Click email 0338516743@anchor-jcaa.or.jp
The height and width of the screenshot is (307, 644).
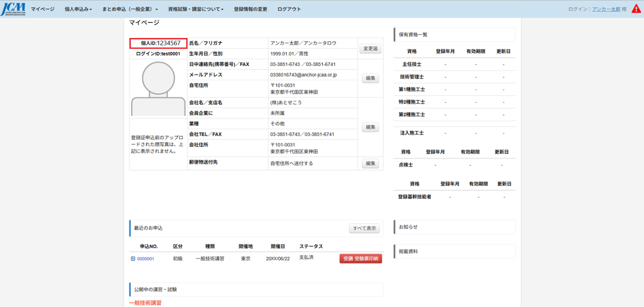click(303, 75)
